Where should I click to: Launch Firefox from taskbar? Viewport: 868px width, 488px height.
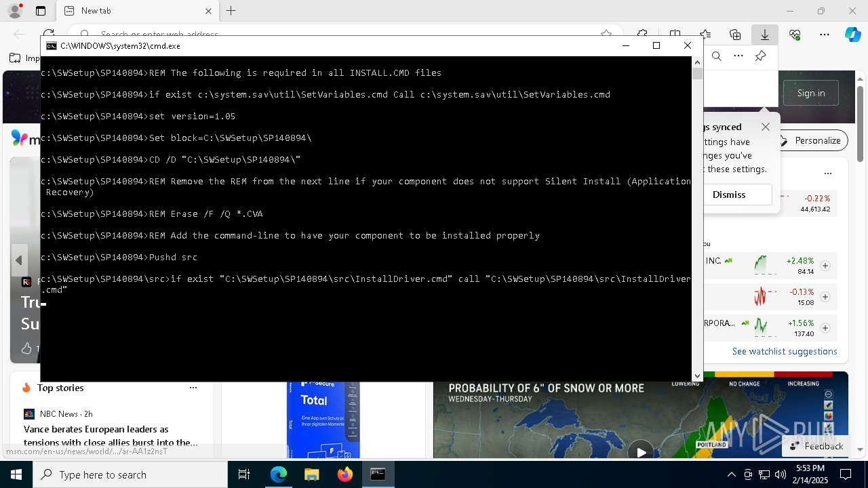345,474
